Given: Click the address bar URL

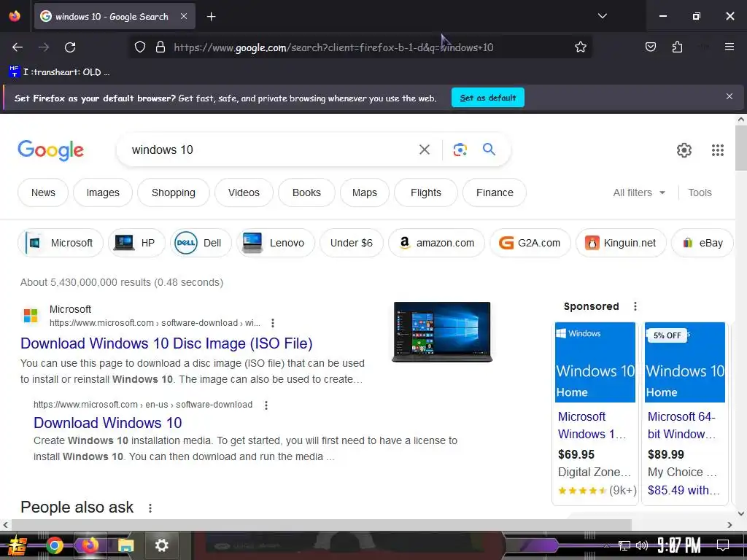Looking at the screenshot, I should click(x=333, y=47).
